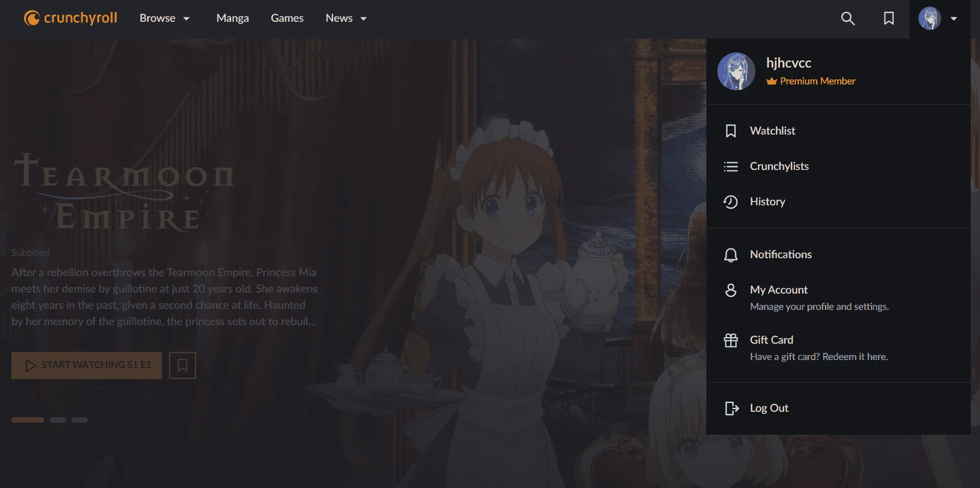
Task: Click the Crunchylists list icon
Action: (x=730, y=166)
